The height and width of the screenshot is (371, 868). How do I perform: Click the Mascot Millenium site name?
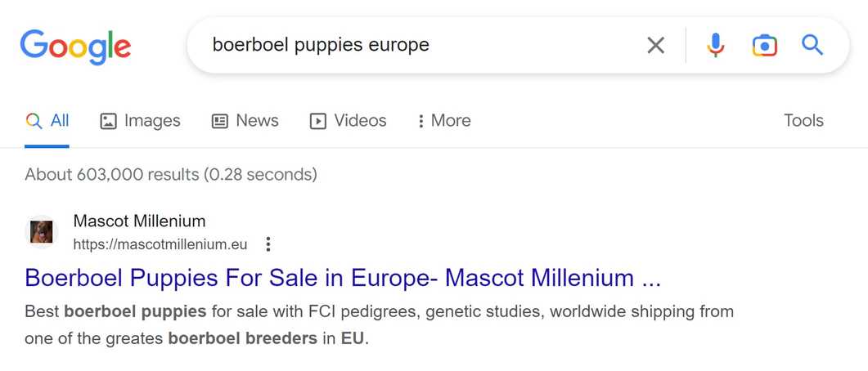(139, 221)
